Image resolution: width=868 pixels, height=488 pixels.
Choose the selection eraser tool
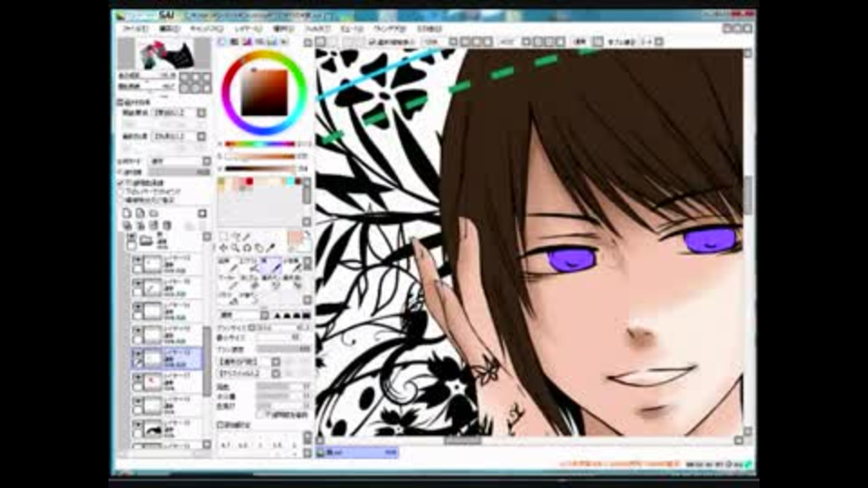click(292, 282)
